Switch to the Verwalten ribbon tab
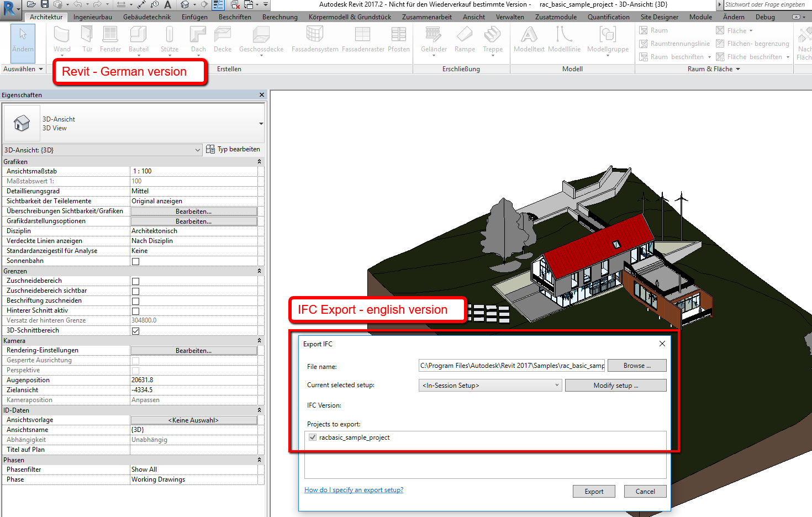This screenshot has height=517, width=812. click(510, 17)
